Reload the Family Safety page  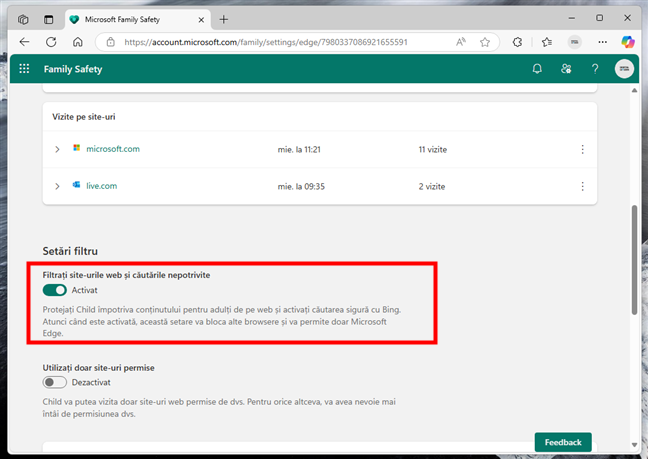pyautogui.click(x=51, y=42)
